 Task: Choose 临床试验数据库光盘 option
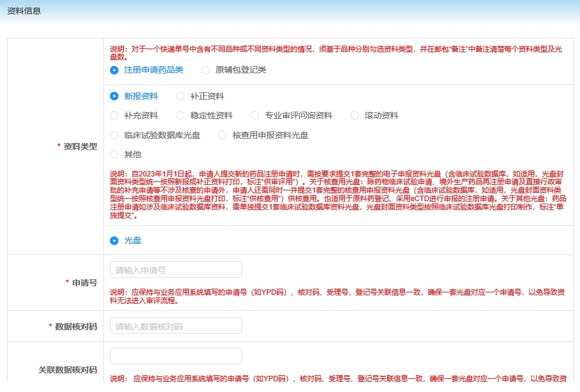(x=113, y=134)
